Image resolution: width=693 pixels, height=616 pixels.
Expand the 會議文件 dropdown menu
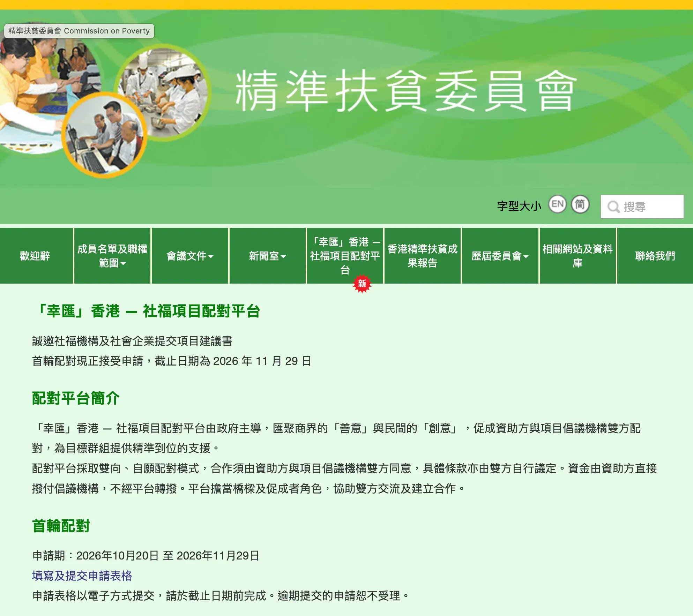click(190, 256)
